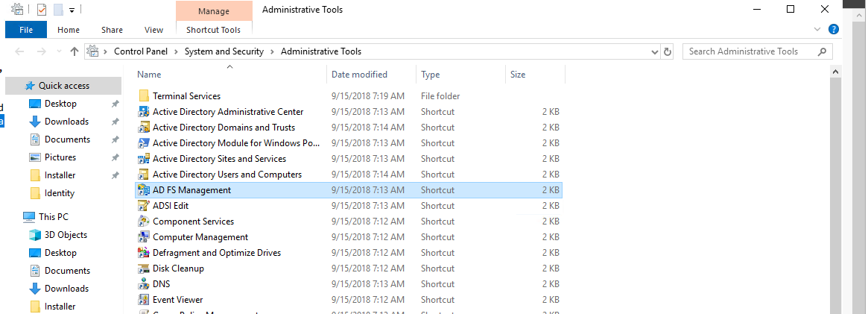The height and width of the screenshot is (314, 868).
Task: Select Active Directory Sites and Services icon
Action: (144, 158)
